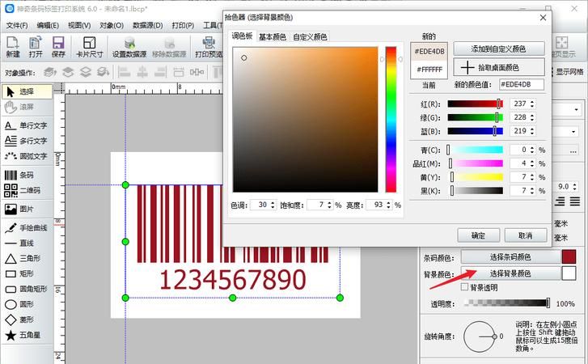
Task: Open the data source (数据源) menu
Action: click(x=147, y=26)
